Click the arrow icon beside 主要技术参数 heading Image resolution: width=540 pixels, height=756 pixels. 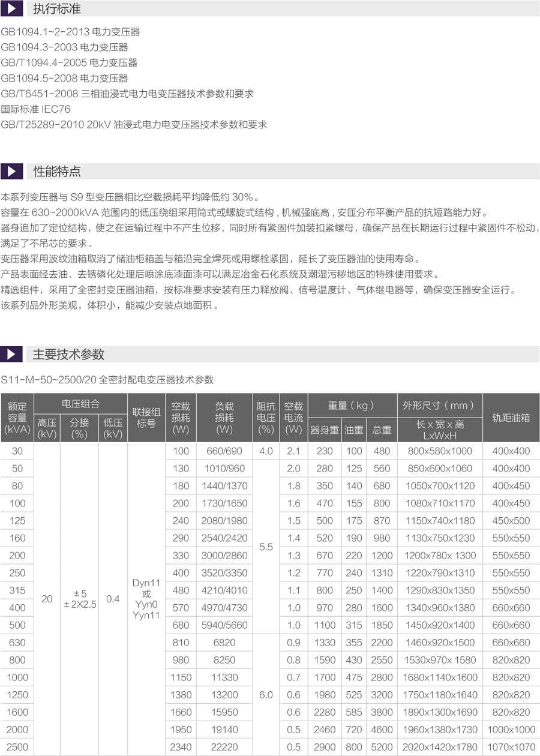[11, 354]
